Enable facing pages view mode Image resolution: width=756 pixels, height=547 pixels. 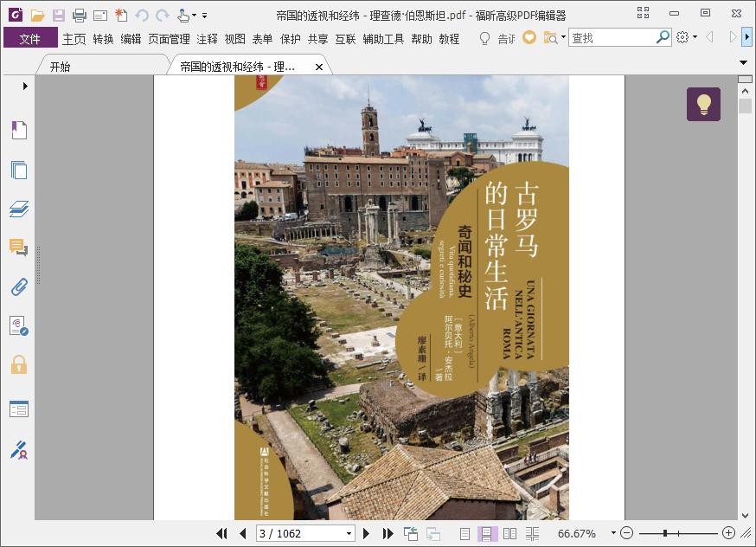pos(509,533)
